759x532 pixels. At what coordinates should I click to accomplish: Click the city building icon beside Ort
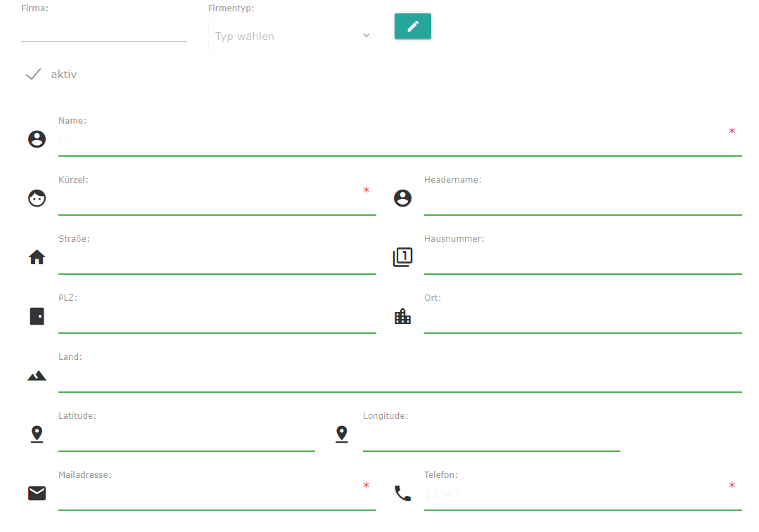click(x=402, y=316)
